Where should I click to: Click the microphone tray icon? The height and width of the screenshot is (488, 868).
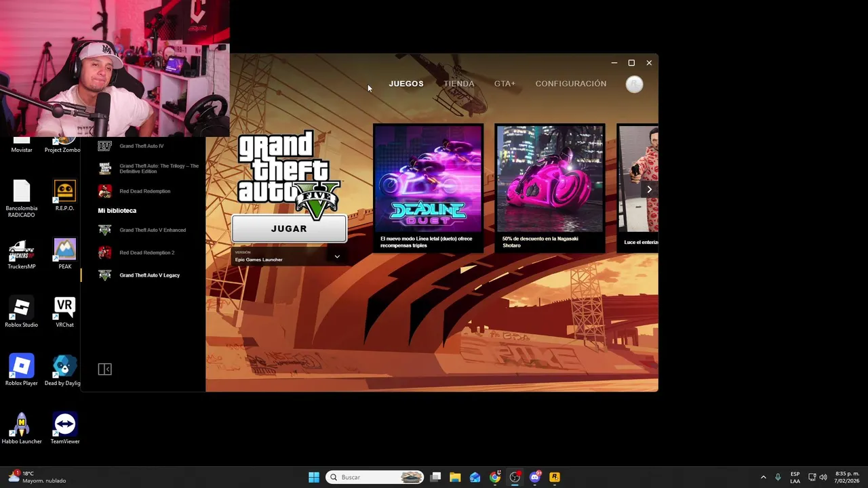(x=778, y=477)
